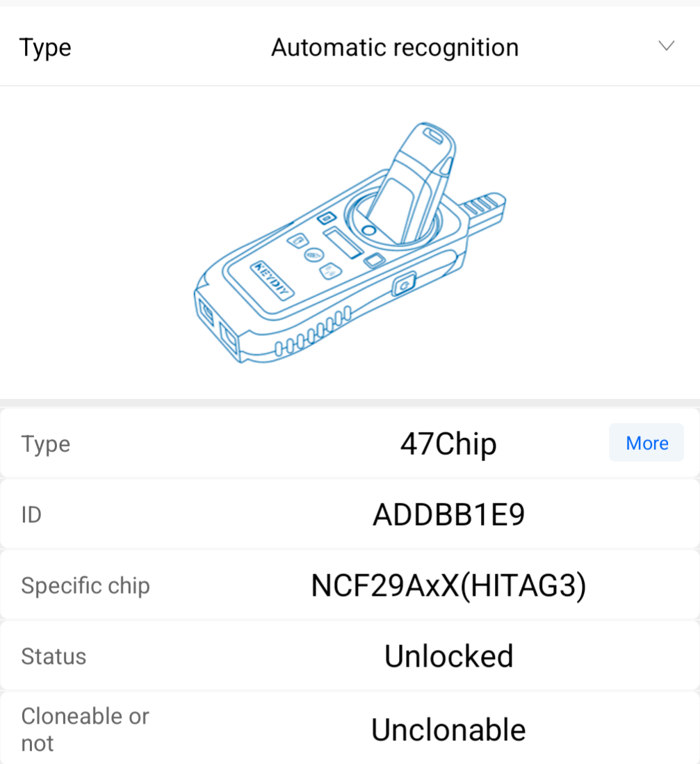Screen dimensions: 700x764
Task: Click the Unclonable result text
Action: [x=448, y=730]
